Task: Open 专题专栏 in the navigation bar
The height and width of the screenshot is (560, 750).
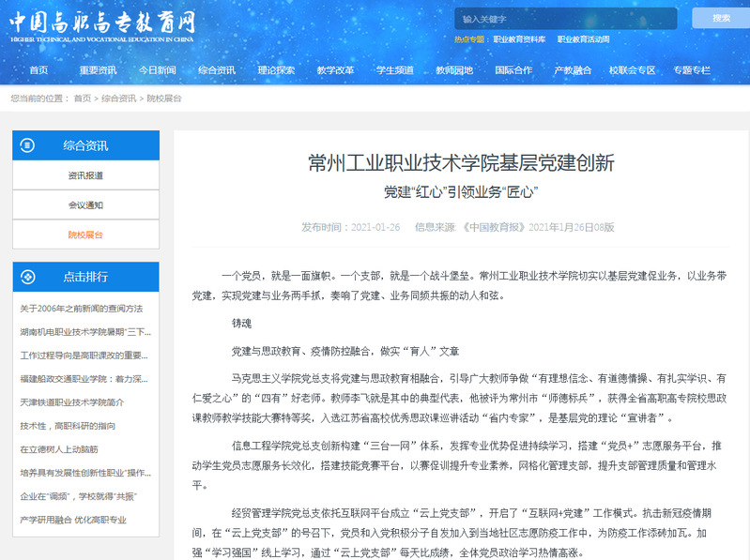Action: 692,70
